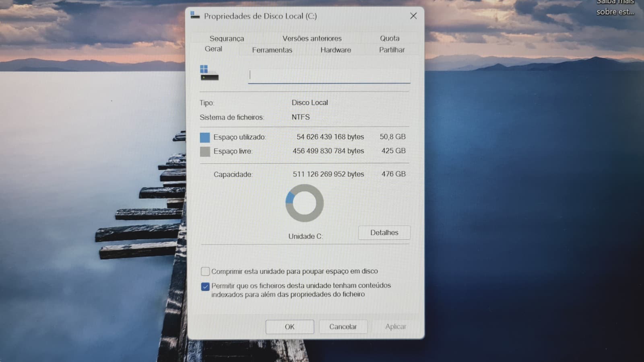644x362 pixels.
Task: Click the Cancelar button
Action: [x=343, y=327]
